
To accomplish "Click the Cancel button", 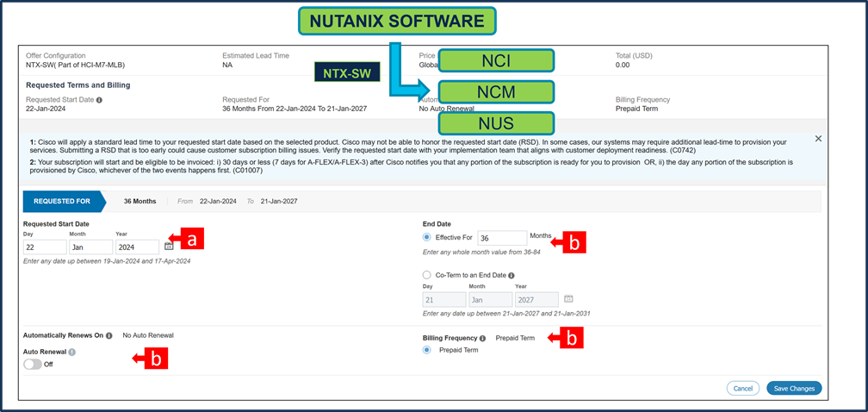I will point(743,388).
